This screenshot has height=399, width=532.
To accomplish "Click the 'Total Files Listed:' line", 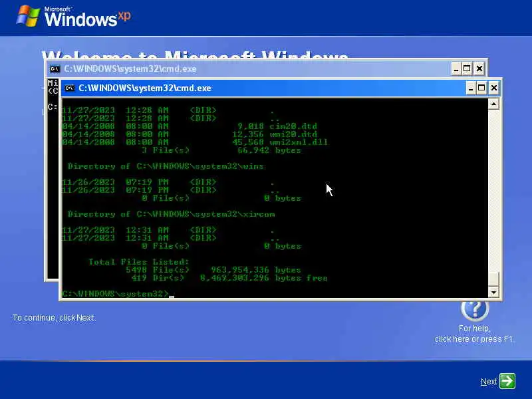I will pos(138,262).
